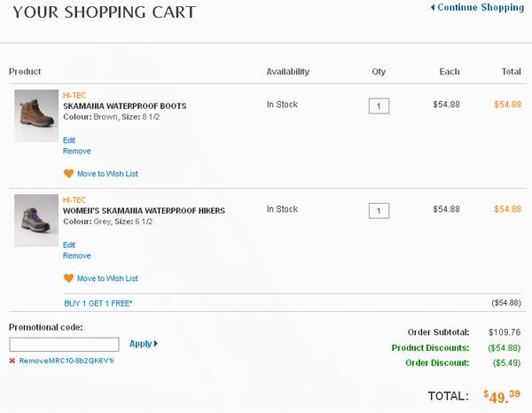Image resolution: width=532 pixels, height=413 pixels.
Task: Open the grey women's hikers product thumbnail
Action: [x=36, y=221]
